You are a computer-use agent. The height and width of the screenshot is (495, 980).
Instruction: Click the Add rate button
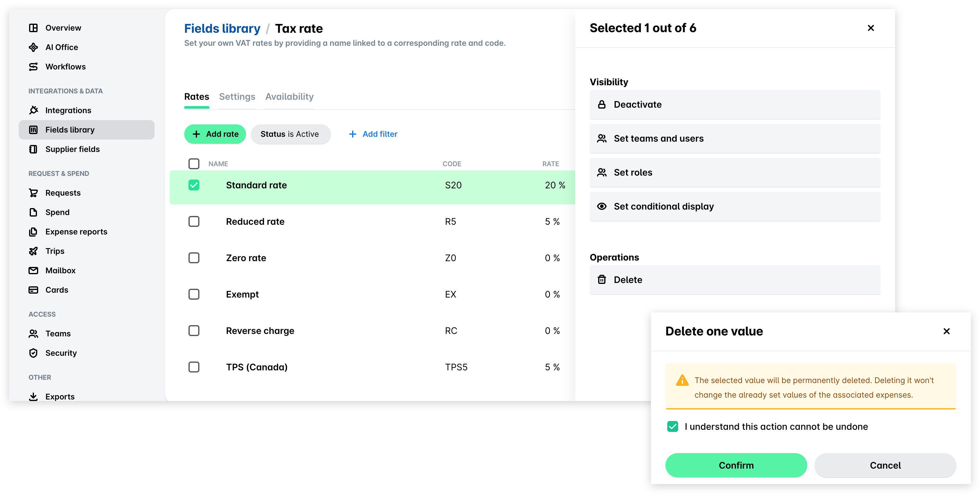pyautogui.click(x=215, y=134)
